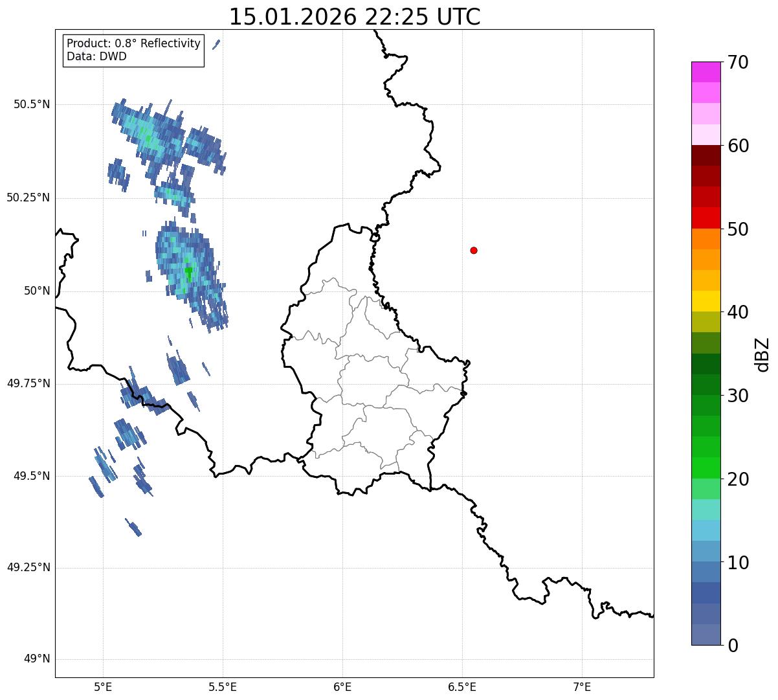
Task: Click the colorbar tick label 30
Action: click(739, 396)
